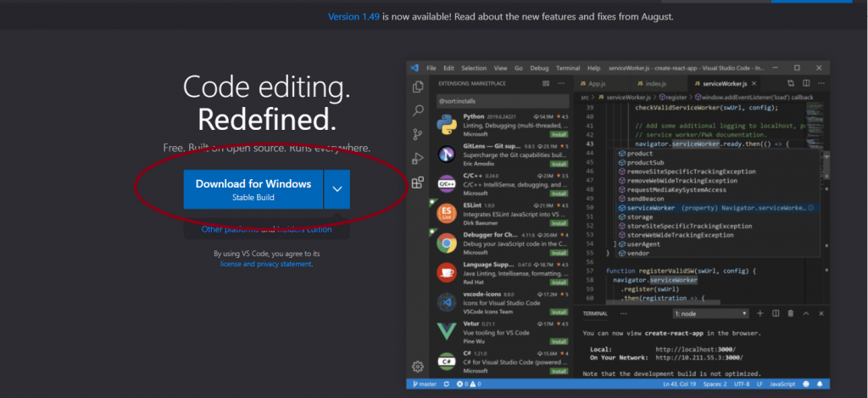Click Download for Windows button

click(x=253, y=189)
